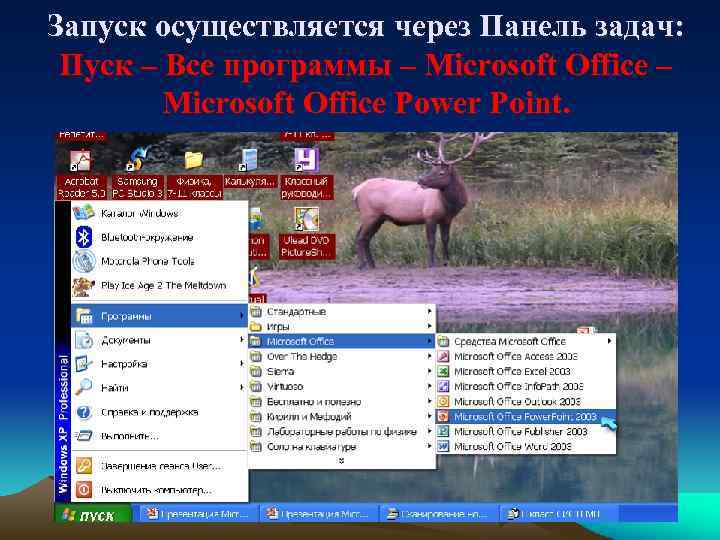Click the Каталог Windows icon in Start menu
This screenshot has height=540, width=720.
[83, 213]
